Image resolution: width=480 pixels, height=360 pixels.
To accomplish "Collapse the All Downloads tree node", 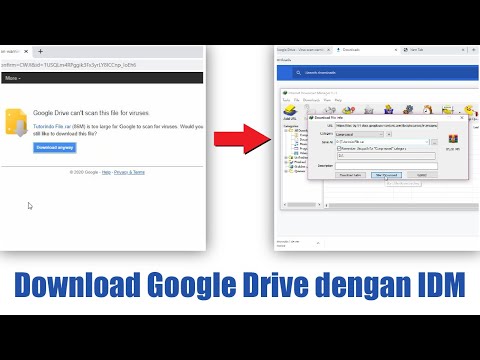I will click(286, 130).
